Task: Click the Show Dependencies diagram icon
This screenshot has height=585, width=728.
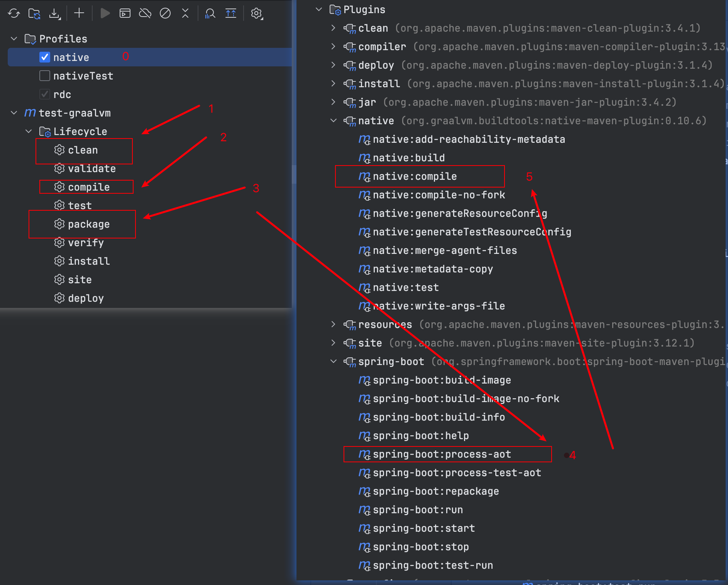Action: tap(231, 14)
